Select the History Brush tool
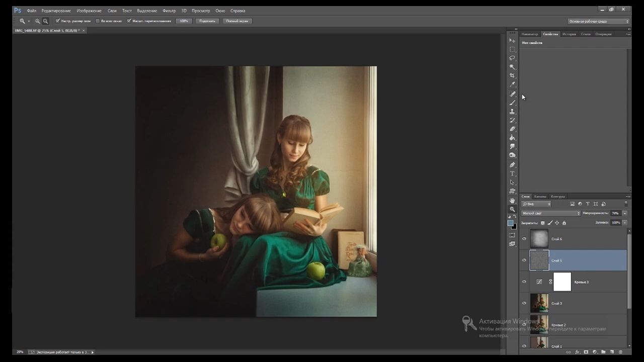 512,120
